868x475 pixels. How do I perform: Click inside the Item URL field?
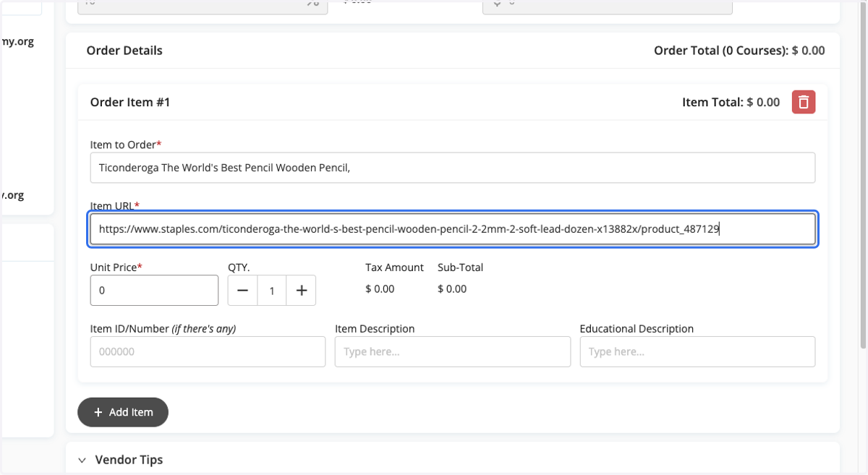453,229
